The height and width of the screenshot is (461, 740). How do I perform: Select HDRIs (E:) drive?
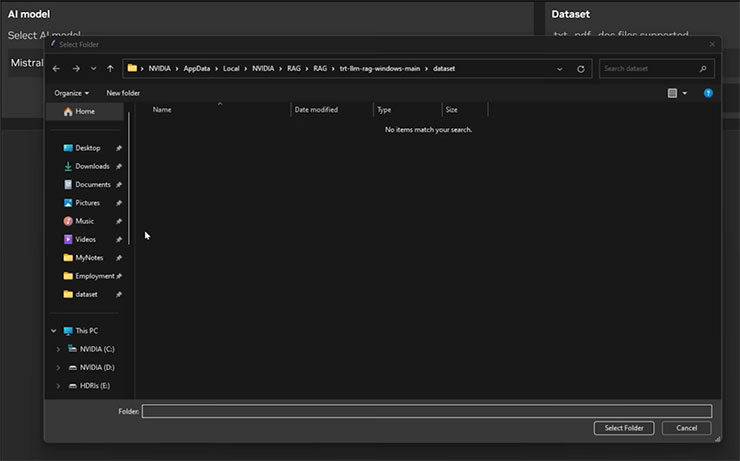[x=95, y=386]
